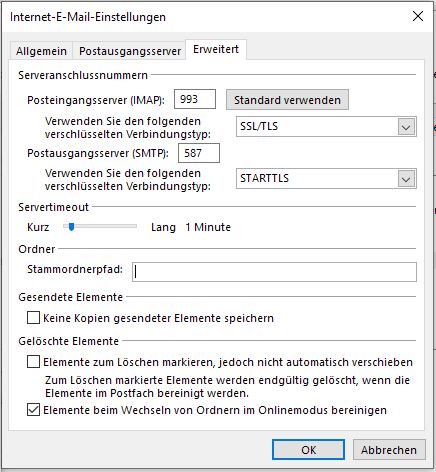Confirm settings with the OK button
This screenshot has height=472, width=436.
click(x=308, y=450)
